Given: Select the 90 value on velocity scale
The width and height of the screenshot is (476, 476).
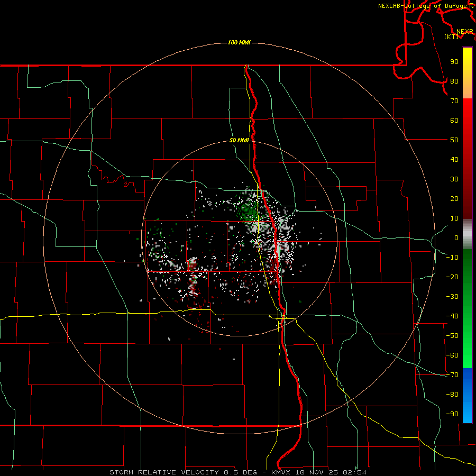Looking at the screenshot, I should click(454, 62).
